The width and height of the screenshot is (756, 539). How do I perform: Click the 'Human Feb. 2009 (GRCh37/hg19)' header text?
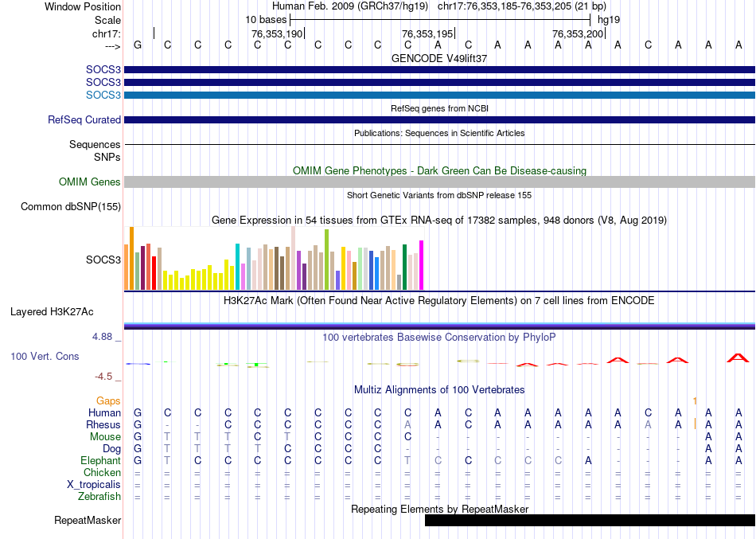point(350,6)
